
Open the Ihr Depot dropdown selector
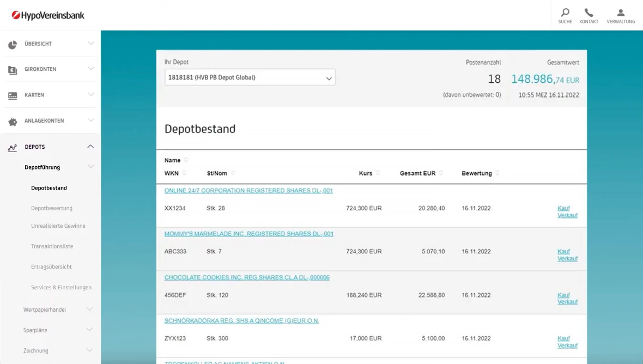click(250, 78)
